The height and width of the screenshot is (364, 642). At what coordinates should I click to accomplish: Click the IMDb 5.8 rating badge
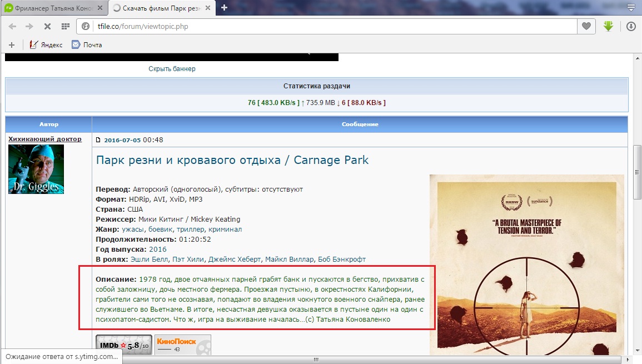point(124,345)
